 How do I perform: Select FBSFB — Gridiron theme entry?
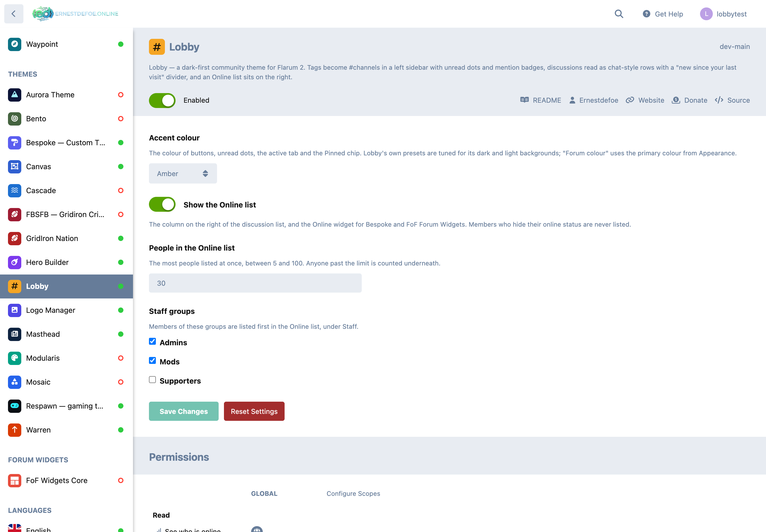(67, 215)
